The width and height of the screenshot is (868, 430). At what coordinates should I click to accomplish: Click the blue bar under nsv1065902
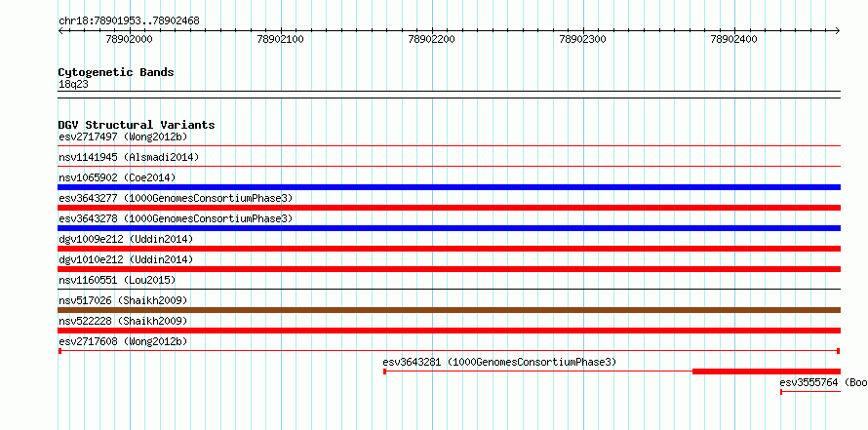(450, 187)
